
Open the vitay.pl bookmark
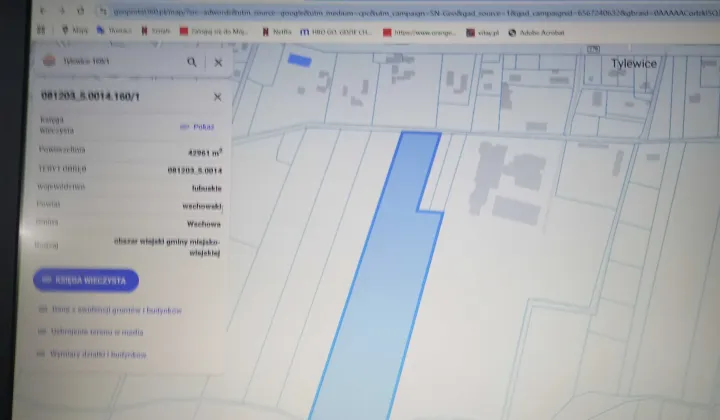click(483, 33)
